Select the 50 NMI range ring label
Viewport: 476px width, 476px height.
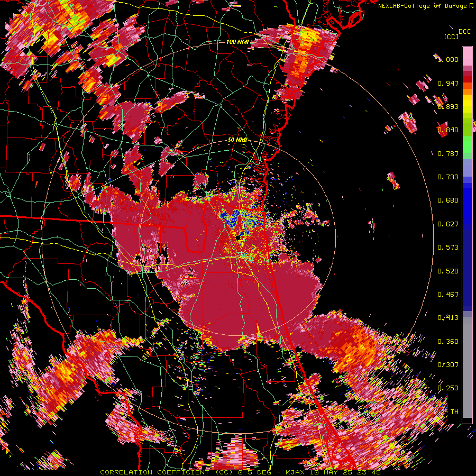point(237,140)
